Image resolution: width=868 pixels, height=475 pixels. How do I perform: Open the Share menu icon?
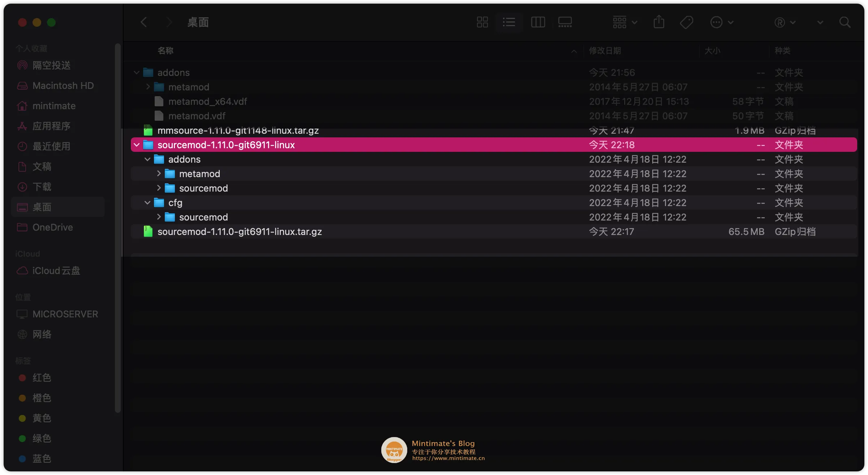(659, 22)
